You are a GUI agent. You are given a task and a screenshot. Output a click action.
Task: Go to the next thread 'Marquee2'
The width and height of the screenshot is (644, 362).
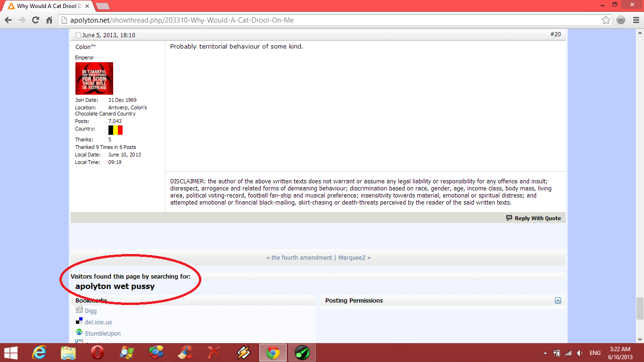(x=354, y=258)
